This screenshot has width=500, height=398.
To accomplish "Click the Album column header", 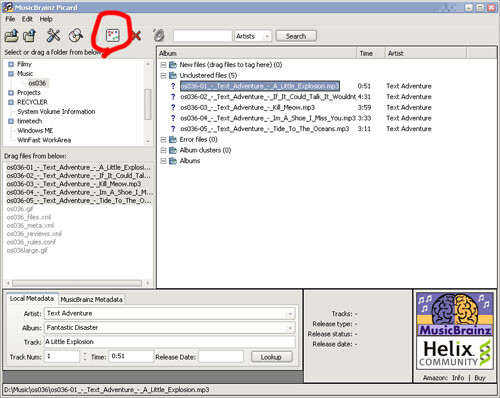I will pos(257,53).
